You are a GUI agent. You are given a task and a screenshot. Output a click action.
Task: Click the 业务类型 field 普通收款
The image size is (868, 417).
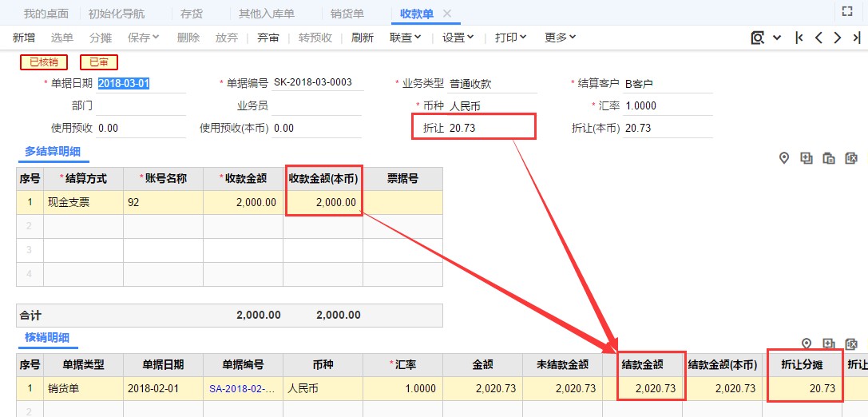tap(493, 84)
